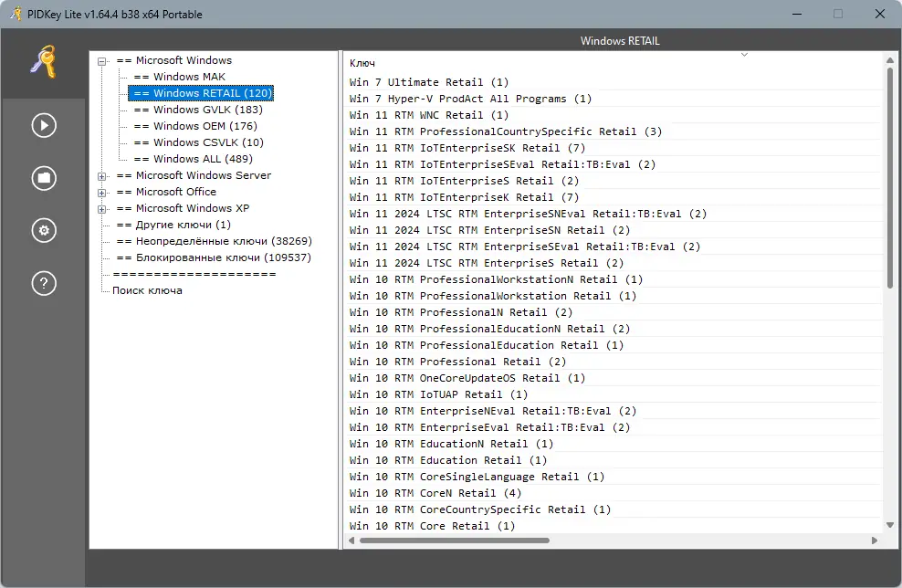The image size is (902, 588).
Task: Select Win 11 2024 LTSC EnterpriseSN Retail row
Action: [613, 230]
